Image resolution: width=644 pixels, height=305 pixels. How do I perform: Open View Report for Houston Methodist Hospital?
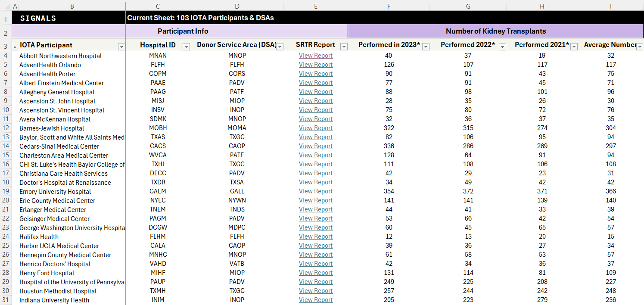[316, 291]
